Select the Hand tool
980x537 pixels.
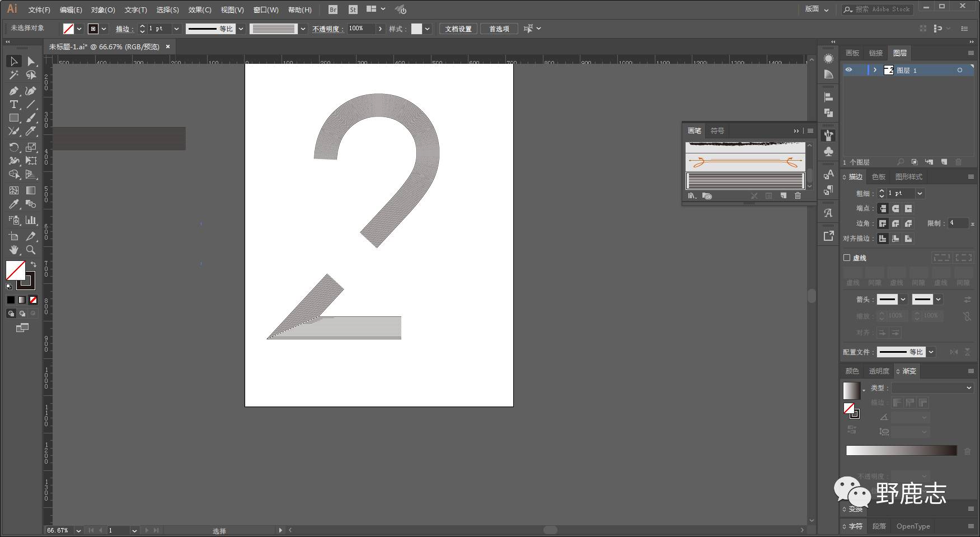pos(13,250)
